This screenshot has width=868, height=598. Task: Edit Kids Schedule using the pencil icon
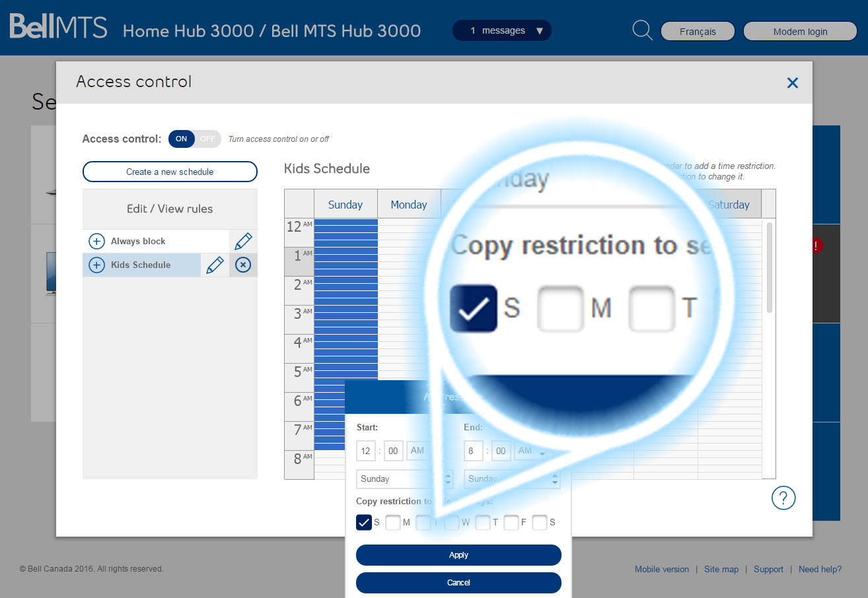(215, 265)
